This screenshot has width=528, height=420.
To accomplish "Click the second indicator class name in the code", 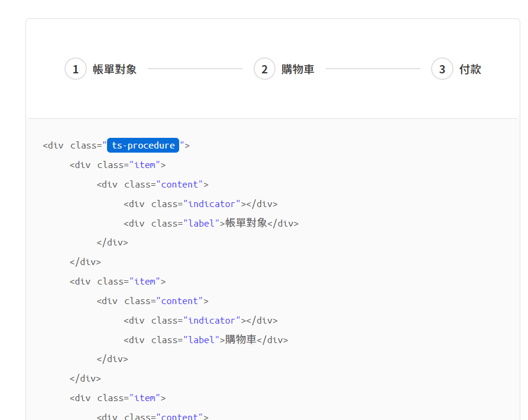I will pyautogui.click(x=212, y=320).
